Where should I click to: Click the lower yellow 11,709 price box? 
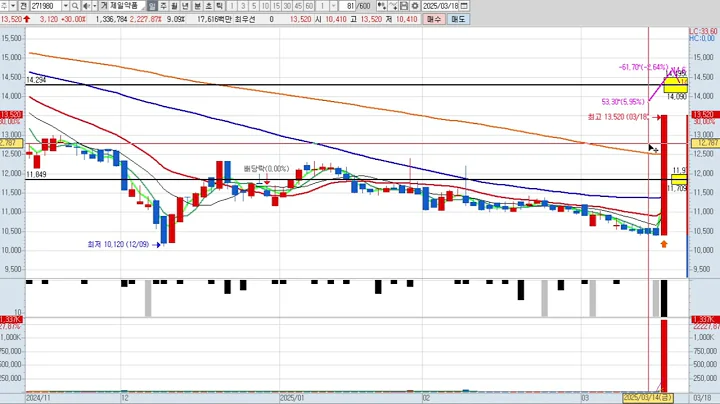pos(679,179)
